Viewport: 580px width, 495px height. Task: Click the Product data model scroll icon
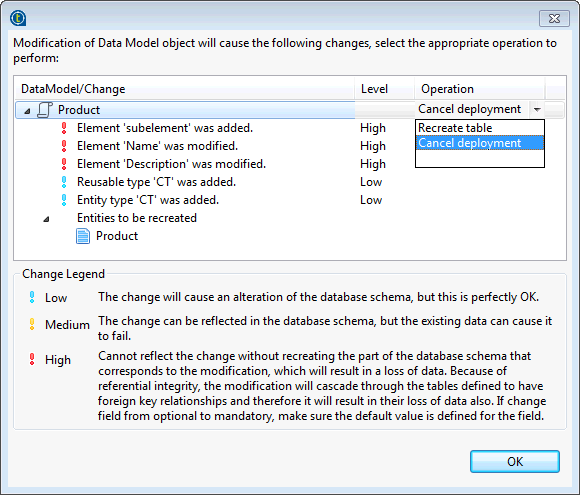tap(45, 110)
